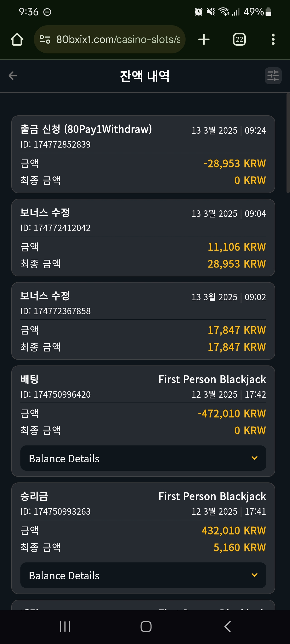
Task: Tap the browser home icon
Action: (x=17, y=39)
